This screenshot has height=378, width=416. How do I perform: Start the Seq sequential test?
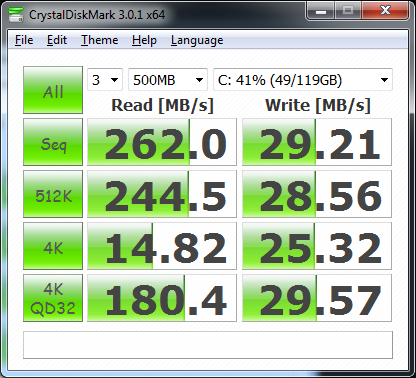click(x=53, y=142)
